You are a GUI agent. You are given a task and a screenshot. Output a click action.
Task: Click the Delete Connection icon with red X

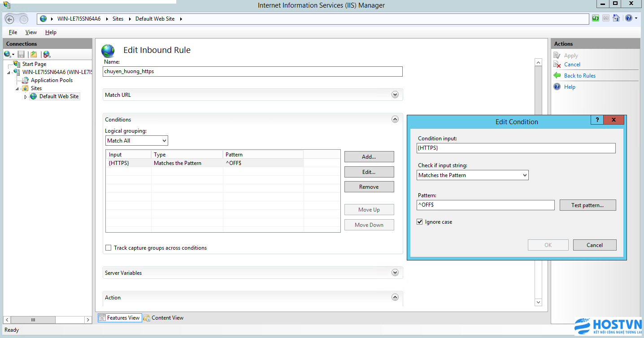47,54
